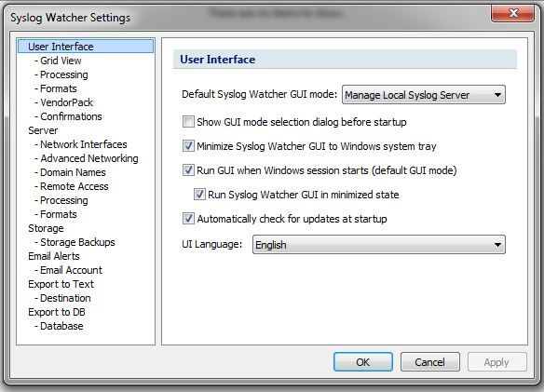Close the Syslog Watcher Settings window

[512, 14]
